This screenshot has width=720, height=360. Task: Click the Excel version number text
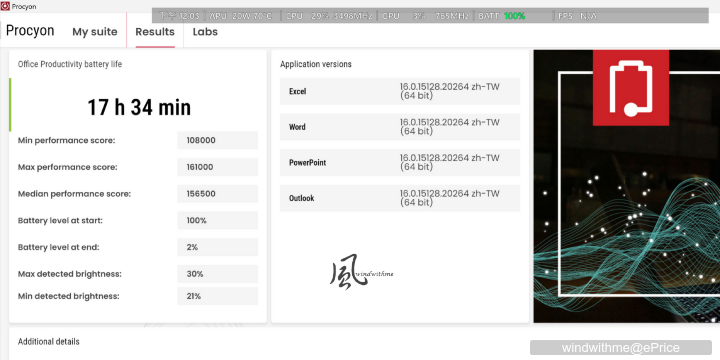point(450,91)
